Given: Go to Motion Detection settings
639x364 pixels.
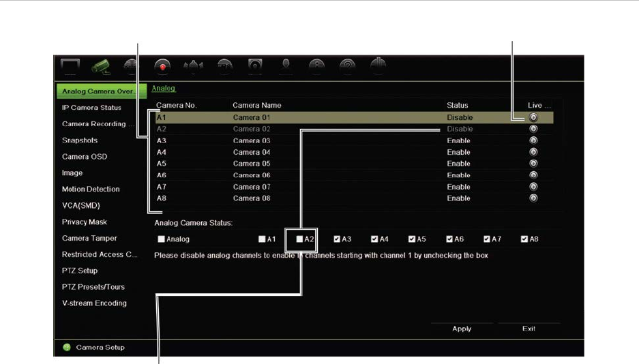Looking at the screenshot, I should pos(91,189).
